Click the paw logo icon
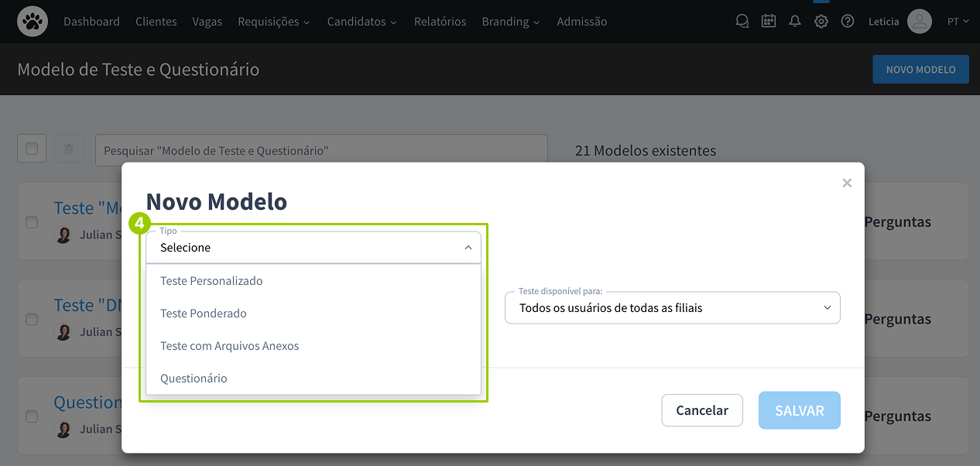Image resolution: width=980 pixels, height=466 pixels. tap(33, 22)
